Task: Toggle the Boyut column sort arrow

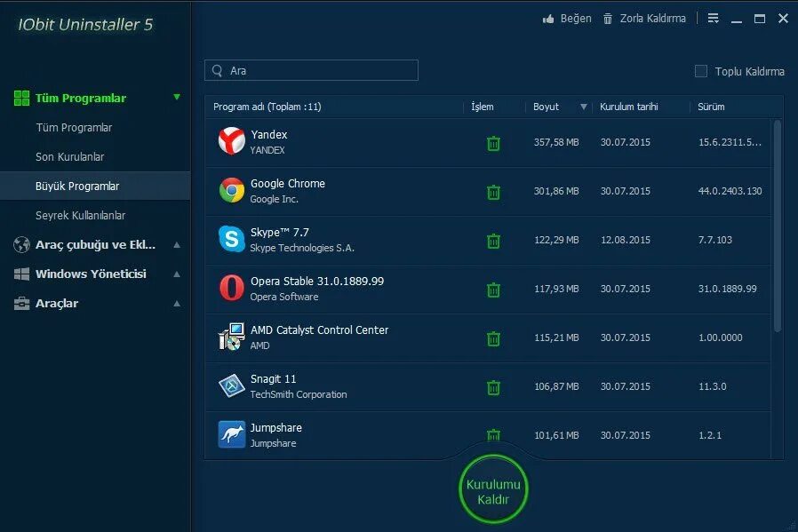Action: click(x=584, y=107)
